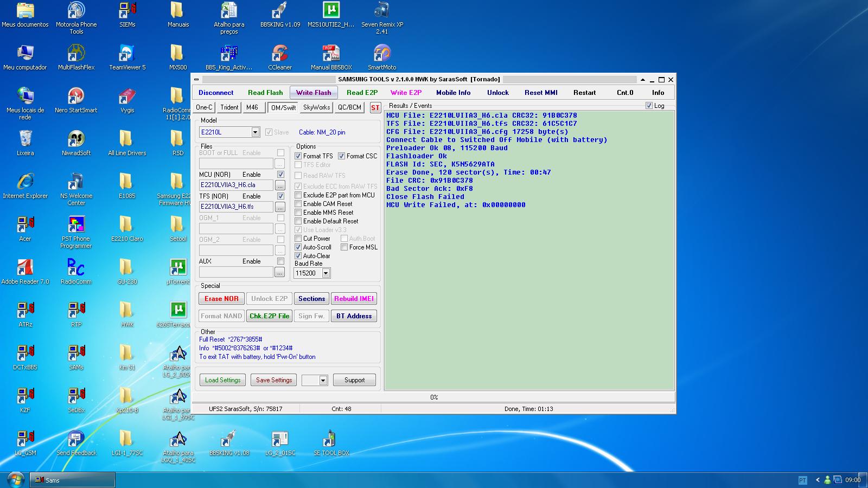Launch MultiFlashFlex from the desktop

pyautogui.click(x=76, y=57)
